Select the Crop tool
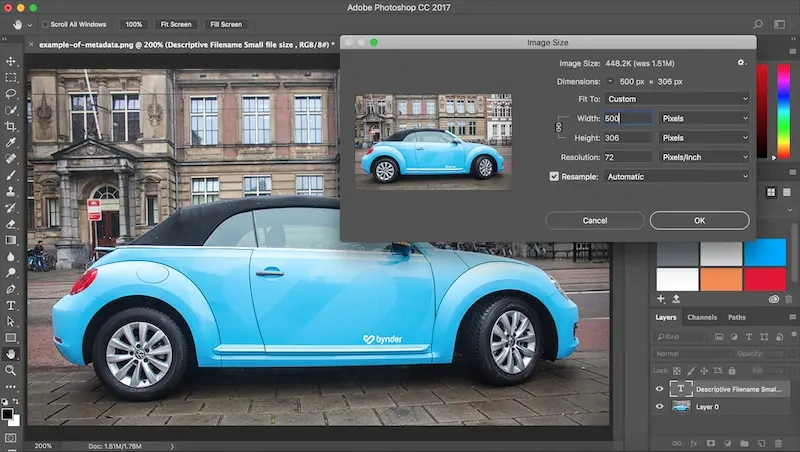Screen dimensions: 800x452 (x=11, y=126)
